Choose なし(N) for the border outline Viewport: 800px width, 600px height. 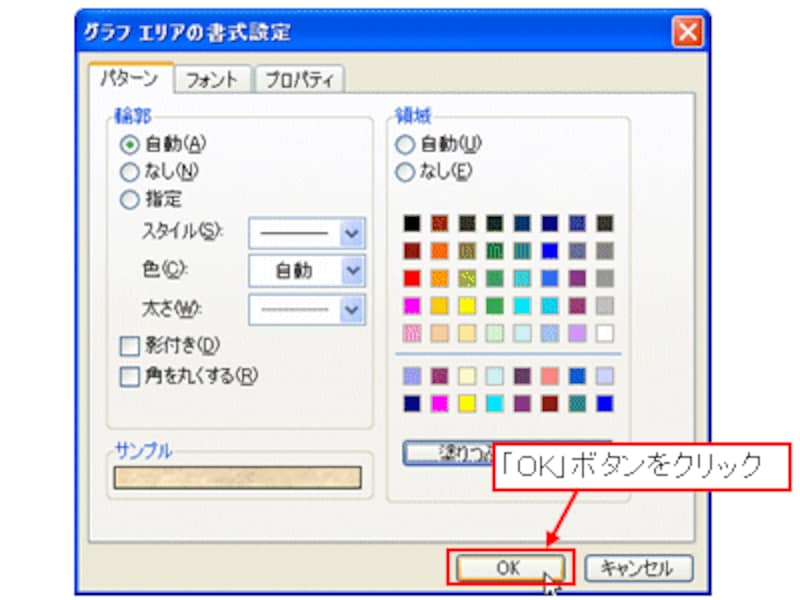point(129,171)
